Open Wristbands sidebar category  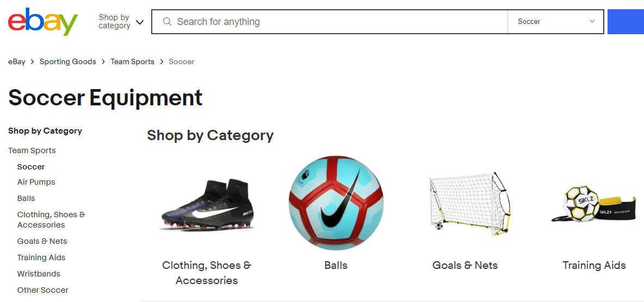tap(39, 274)
